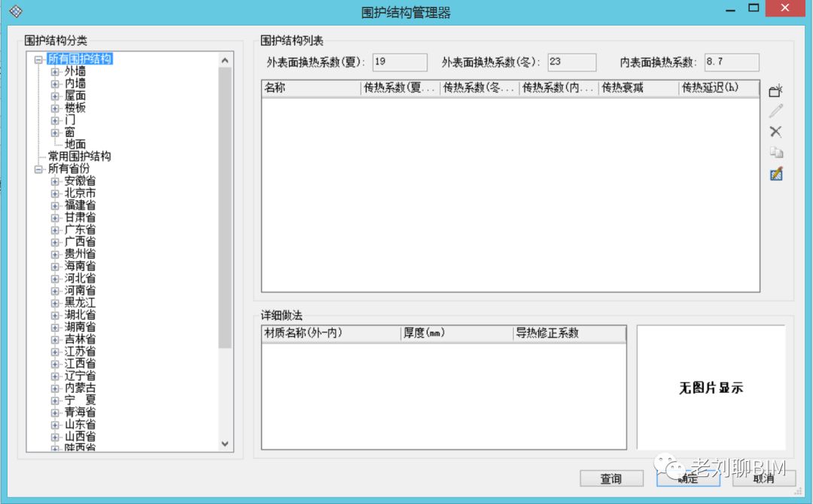813x504 pixels.
Task: Click the 取消 button
Action: (764, 478)
